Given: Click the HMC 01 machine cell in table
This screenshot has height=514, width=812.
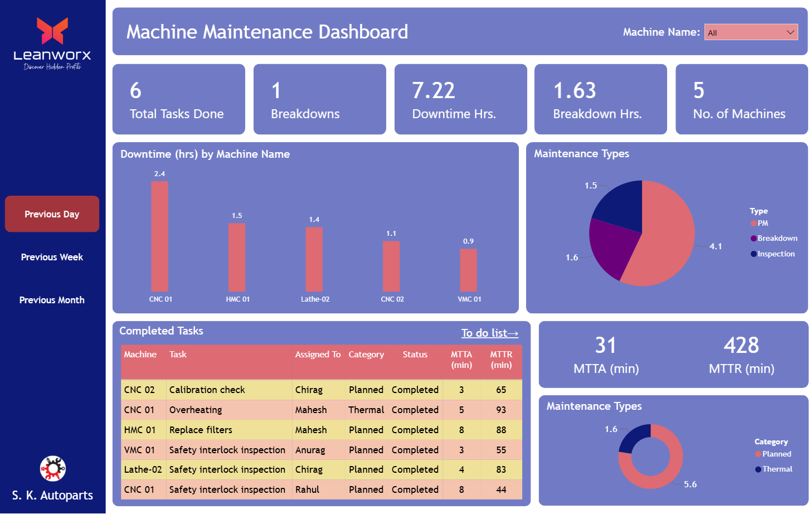Looking at the screenshot, I should [x=144, y=430].
